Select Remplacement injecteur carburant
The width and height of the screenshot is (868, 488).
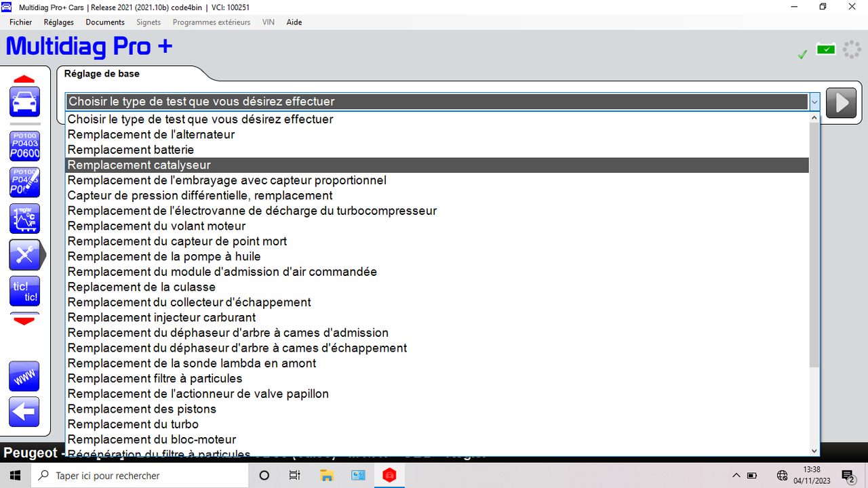[437, 317]
